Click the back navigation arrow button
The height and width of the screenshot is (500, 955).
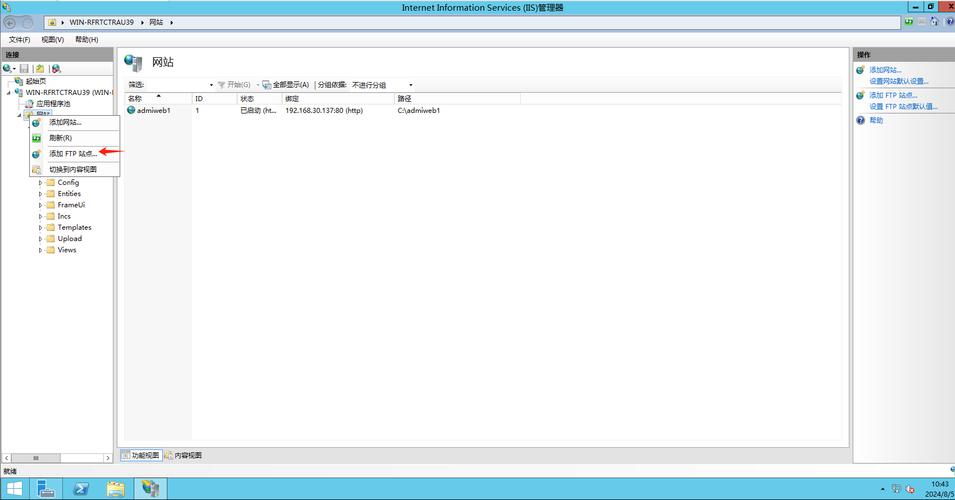tap(10, 22)
